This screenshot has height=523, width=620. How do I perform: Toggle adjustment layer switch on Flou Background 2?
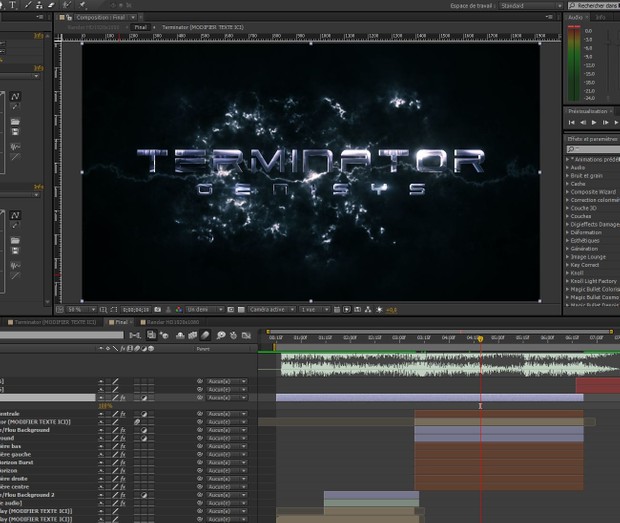[x=144, y=495]
